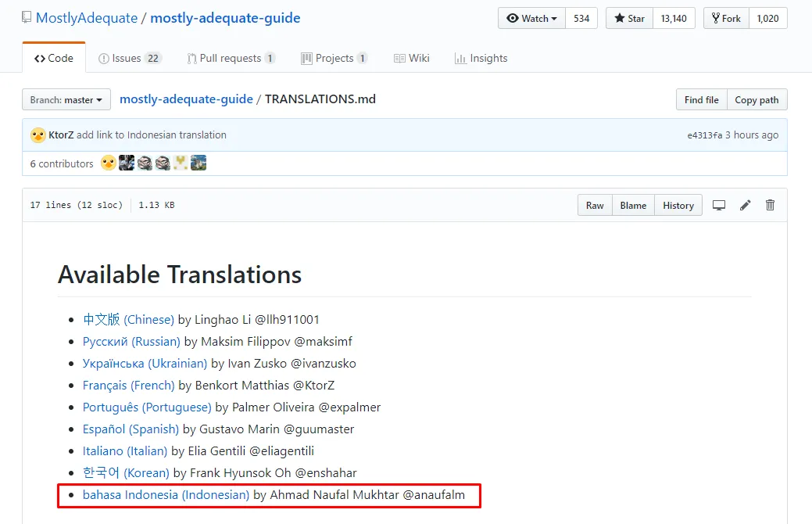Open commit hash e4313fa

point(704,135)
